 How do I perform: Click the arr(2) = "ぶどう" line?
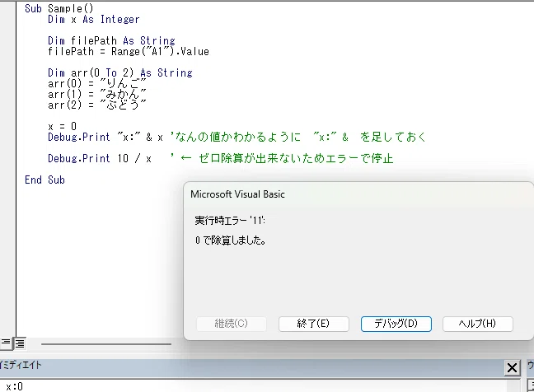pos(97,105)
